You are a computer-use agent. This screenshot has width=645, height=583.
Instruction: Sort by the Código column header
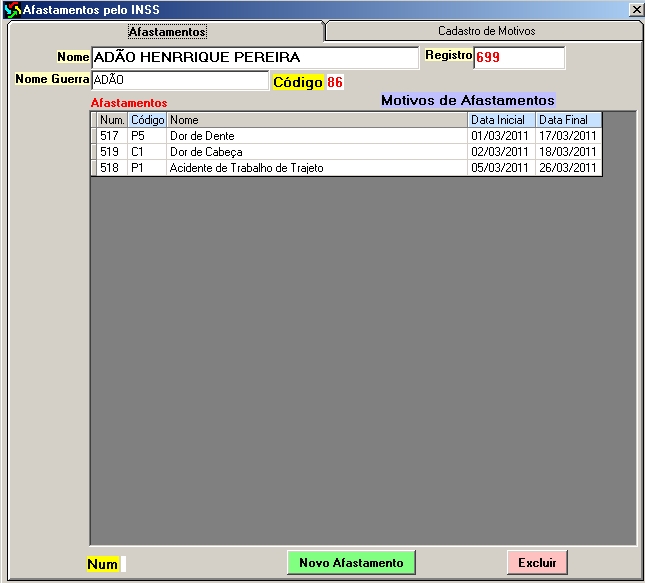click(147, 120)
